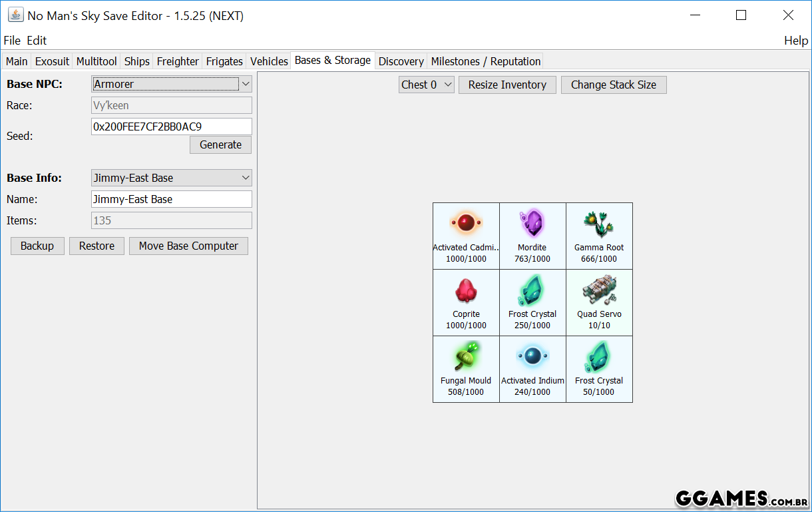The height and width of the screenshot is (512, 812).
Task: Expand the Base Info dropdown
Action: click(x=171, y=178)
